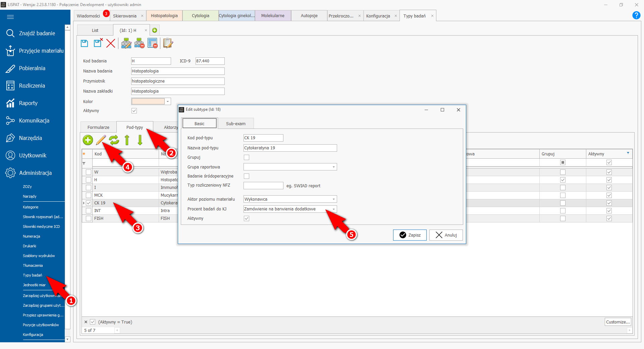Screen dimensions: 644x349
Task: Click the red X delete icon in toolbar
Action: pos(111,43)
